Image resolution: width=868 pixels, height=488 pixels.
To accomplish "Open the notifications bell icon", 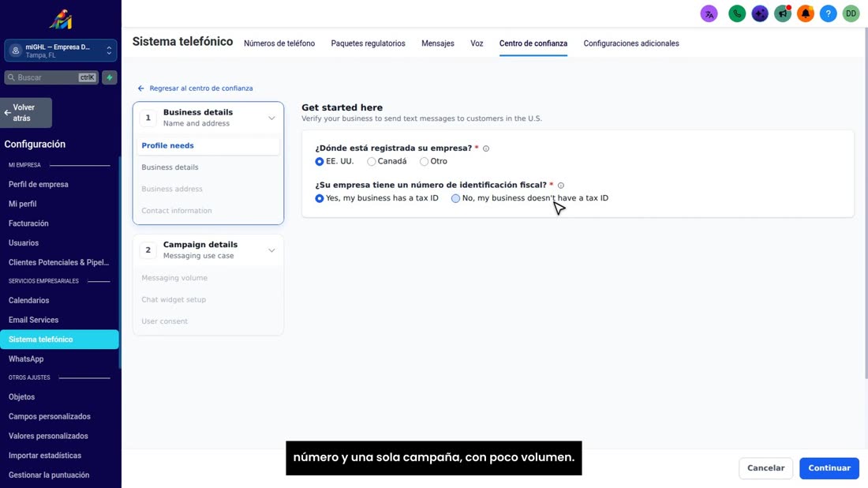I will pos(806,14).
